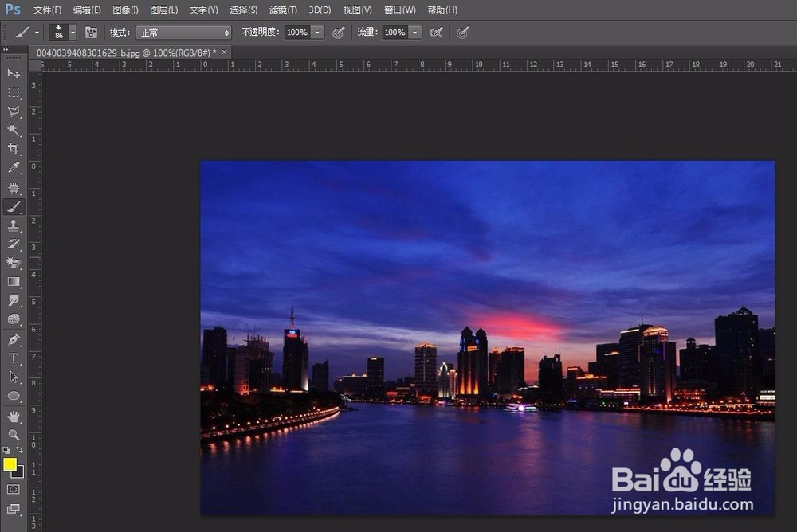The height and width of the screenshot is (532, 797).
Task: Click the ruler origin corner box
Action: tap(35, 65)
